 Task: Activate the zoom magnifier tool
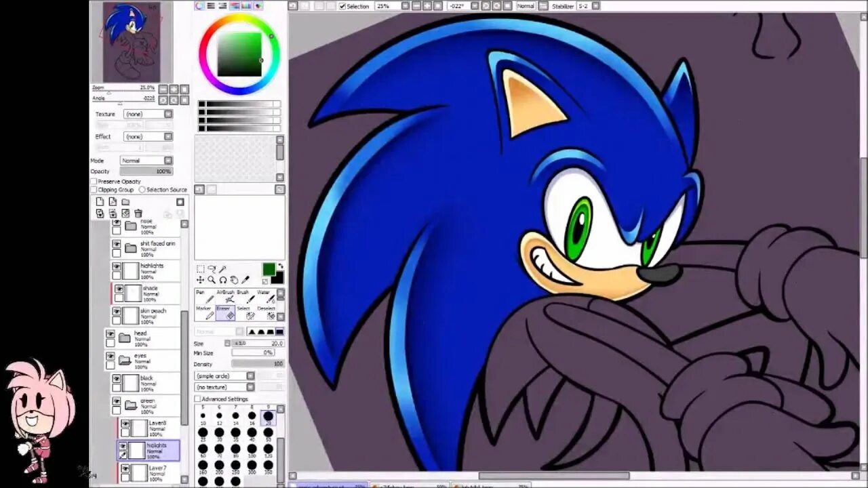click(x=212, y=280)
